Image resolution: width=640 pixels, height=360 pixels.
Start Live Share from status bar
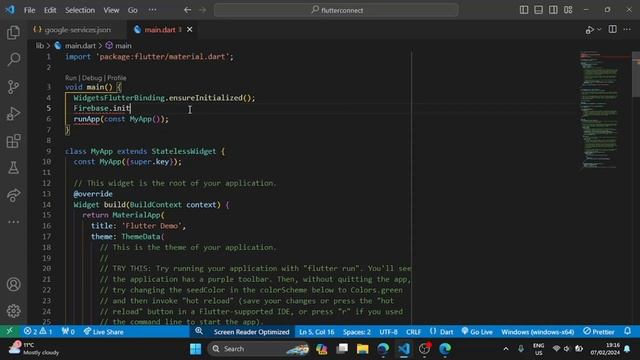pyautogui.click(x=103, y=331)
